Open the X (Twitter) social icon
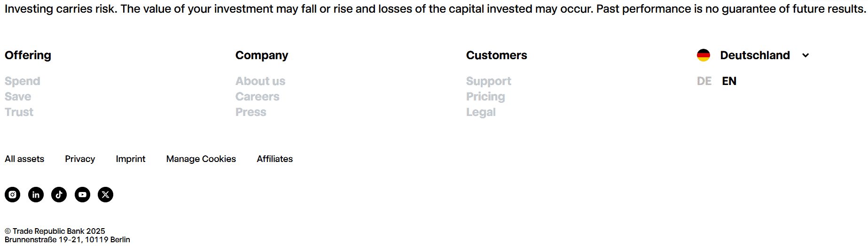Viewport: 868px width, 246px height. (x=105, y=194)
